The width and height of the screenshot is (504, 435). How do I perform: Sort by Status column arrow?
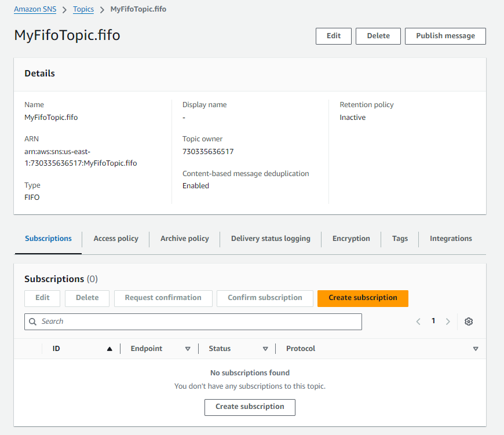pos(265,349)
